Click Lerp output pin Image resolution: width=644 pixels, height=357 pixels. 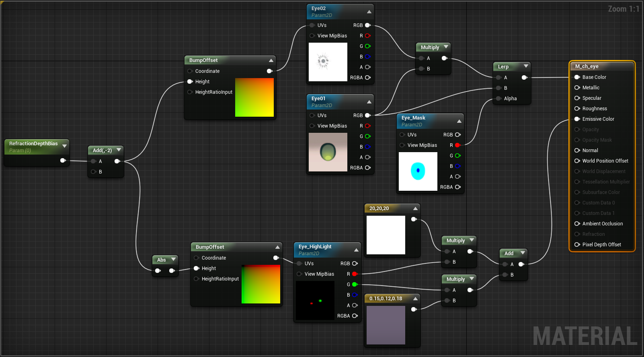[524, 78]
